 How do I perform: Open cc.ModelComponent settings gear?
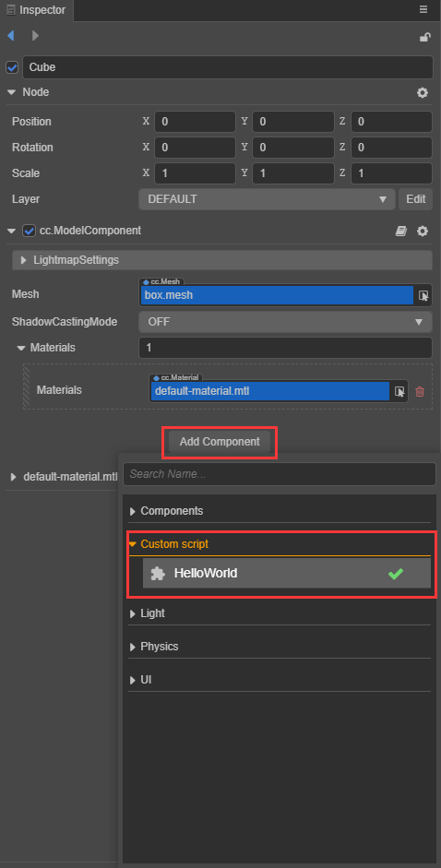(x=423, y=231)
